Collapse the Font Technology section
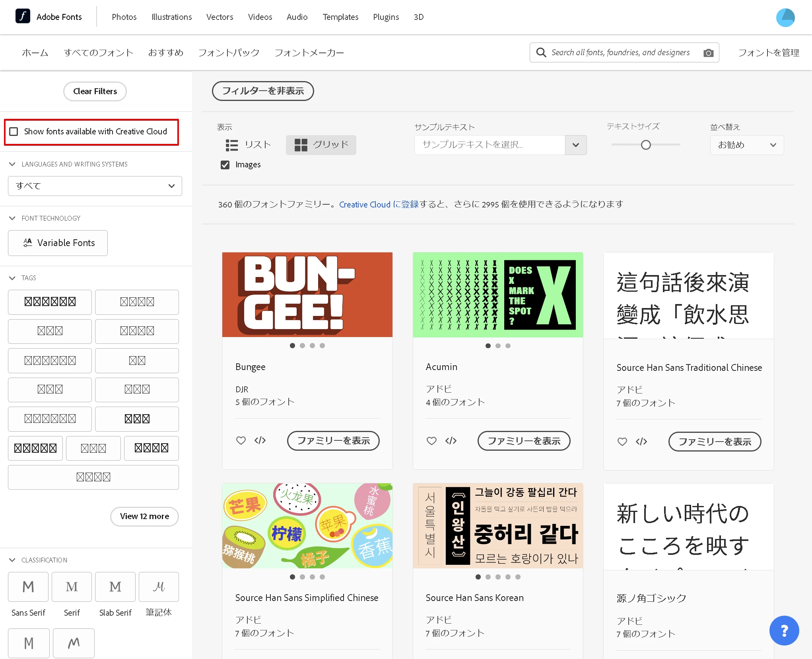 (x=12, y=218)
